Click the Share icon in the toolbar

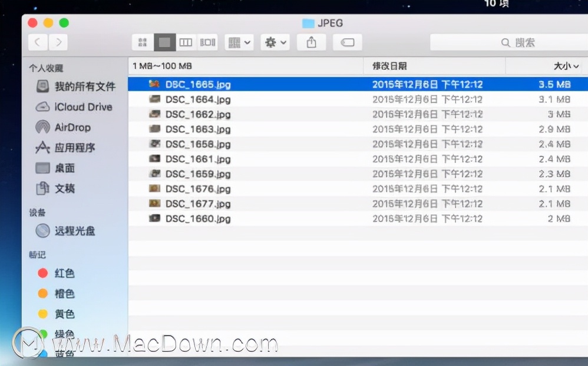point(311,42)
